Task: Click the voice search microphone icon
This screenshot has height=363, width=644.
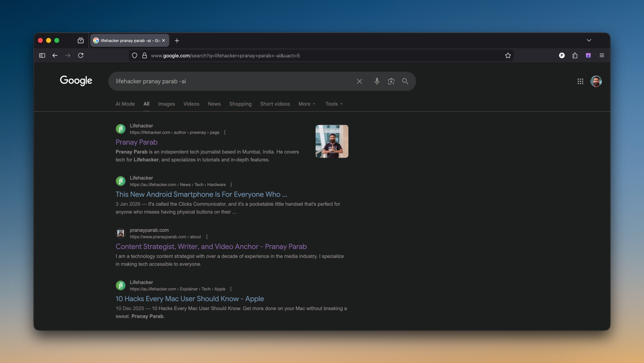Action: [377, 81]
